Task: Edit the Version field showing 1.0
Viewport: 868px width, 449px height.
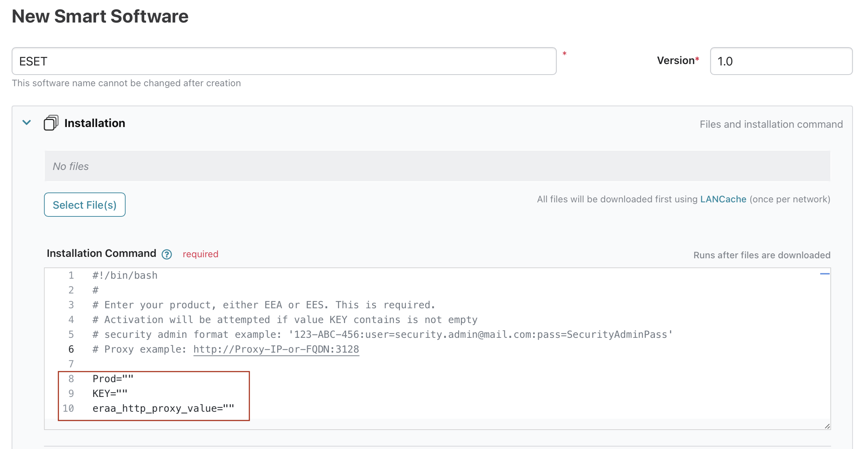Action: 781,61
